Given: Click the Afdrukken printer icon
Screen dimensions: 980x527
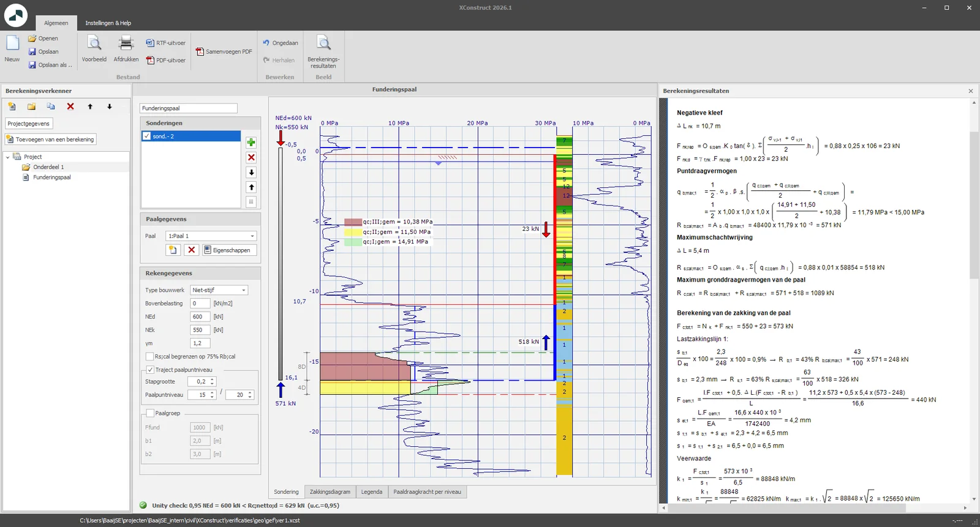Looking at the screenshot, I should tap(126, 43).
